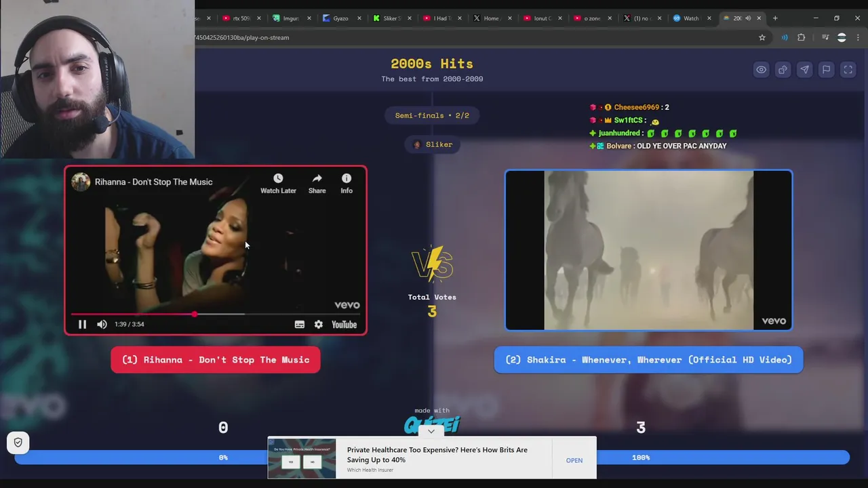Click the Quizei logo at bottom

pyautogui.click(x=432, y=424)
